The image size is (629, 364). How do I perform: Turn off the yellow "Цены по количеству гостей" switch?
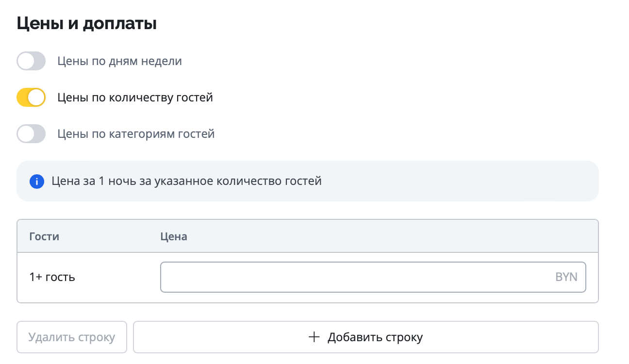(x=31, y=98)
